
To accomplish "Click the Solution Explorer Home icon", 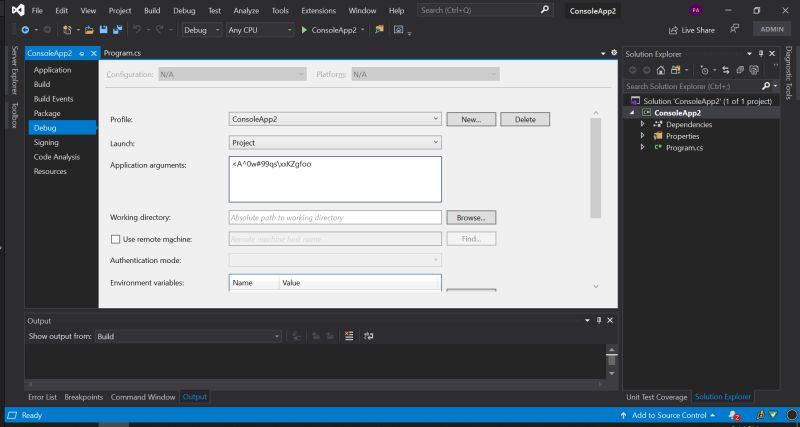I will click(661, 70).
